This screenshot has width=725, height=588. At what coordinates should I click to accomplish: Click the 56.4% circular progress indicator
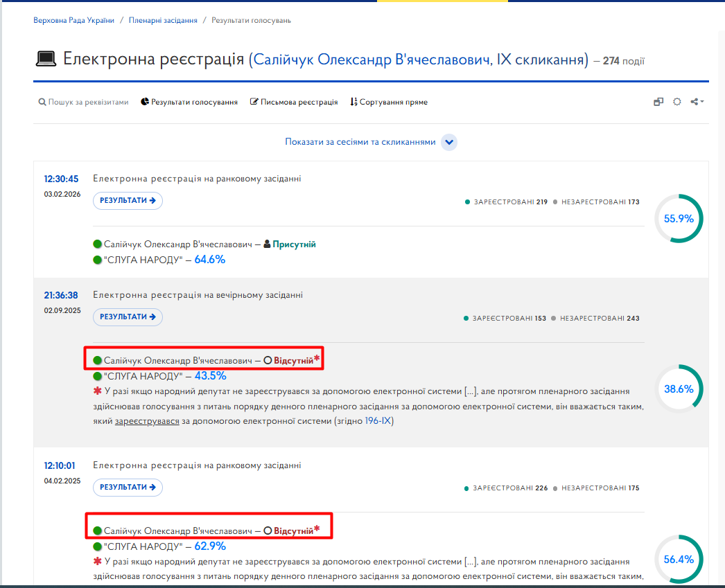tap(679, 560)
